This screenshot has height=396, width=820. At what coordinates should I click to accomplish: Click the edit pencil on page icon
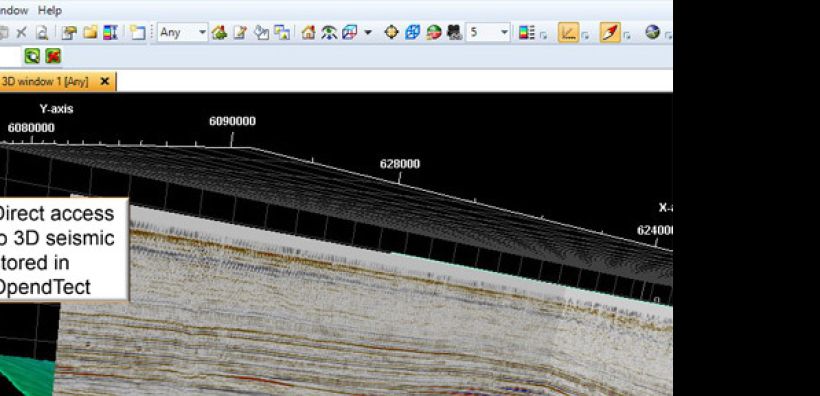pos(240,33)
